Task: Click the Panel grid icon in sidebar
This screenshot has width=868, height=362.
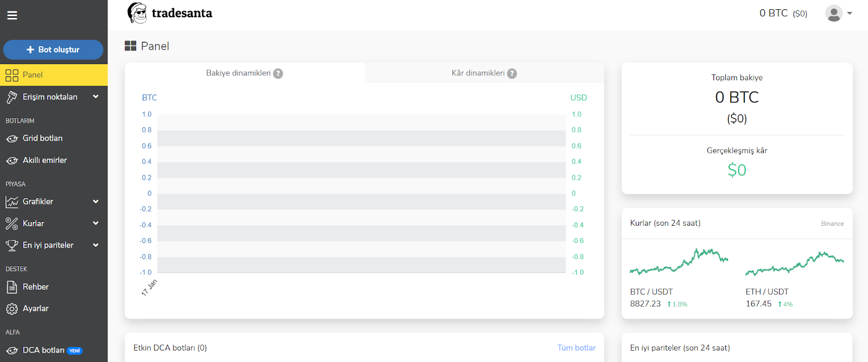Action: click(x=12, y=75)
